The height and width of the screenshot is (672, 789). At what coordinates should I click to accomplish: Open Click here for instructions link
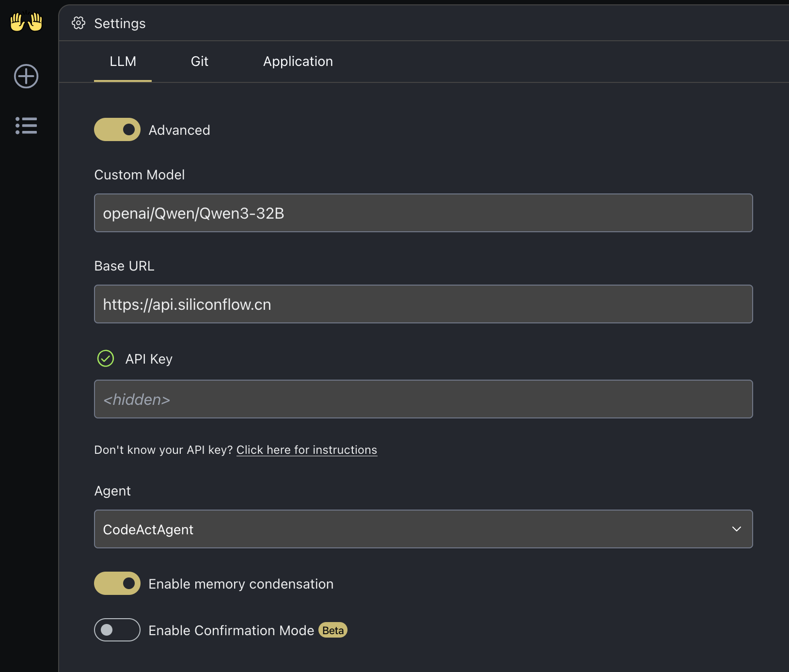(307, 449)
